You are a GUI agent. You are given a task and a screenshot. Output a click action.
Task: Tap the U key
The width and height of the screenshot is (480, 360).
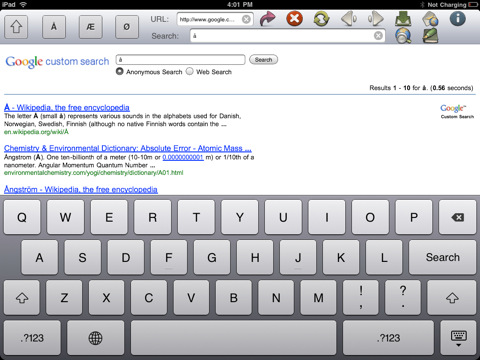coord(283,217)
